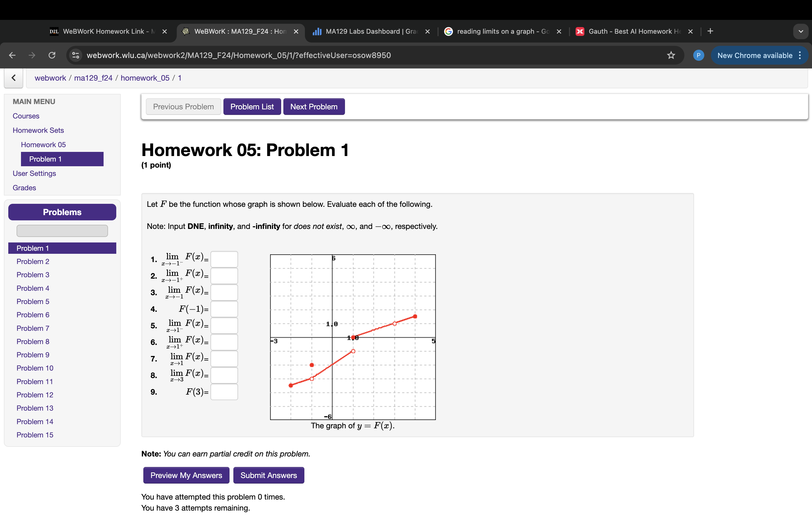
Task: Open Courses in main menu
Action: pos(26,116)
